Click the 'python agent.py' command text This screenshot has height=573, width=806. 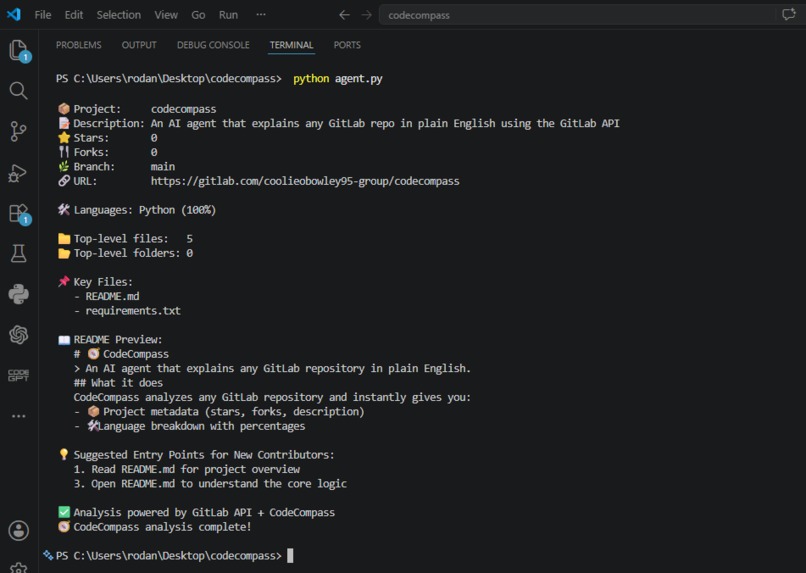pyautogui.click(x=338, y=79)
